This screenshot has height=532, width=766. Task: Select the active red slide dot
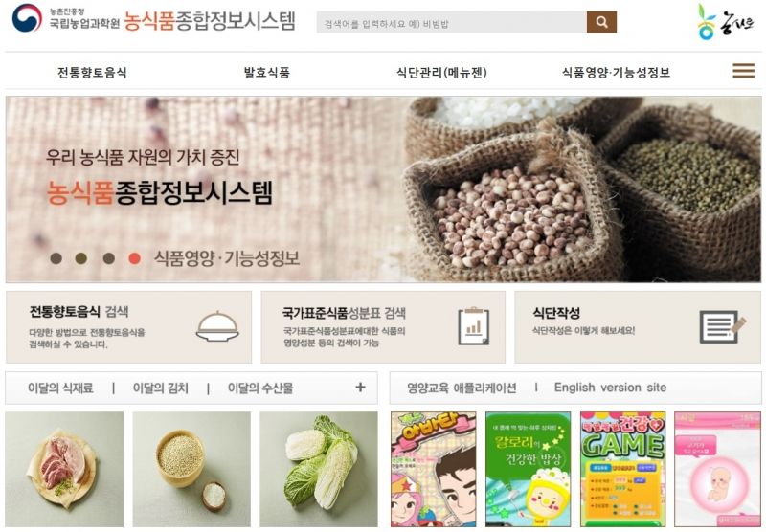pos(134,258)
